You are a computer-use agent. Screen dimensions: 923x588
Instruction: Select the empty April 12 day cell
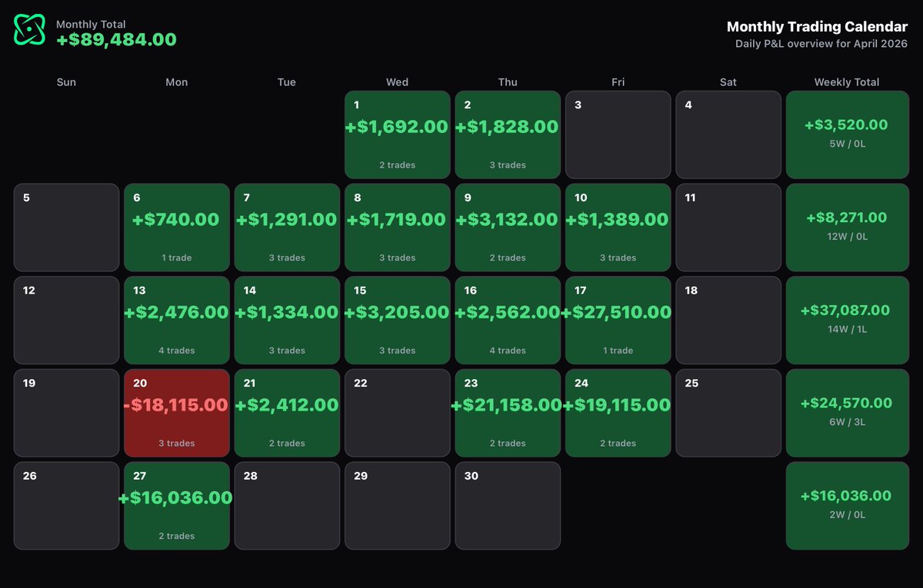click(x=66, y=321)
